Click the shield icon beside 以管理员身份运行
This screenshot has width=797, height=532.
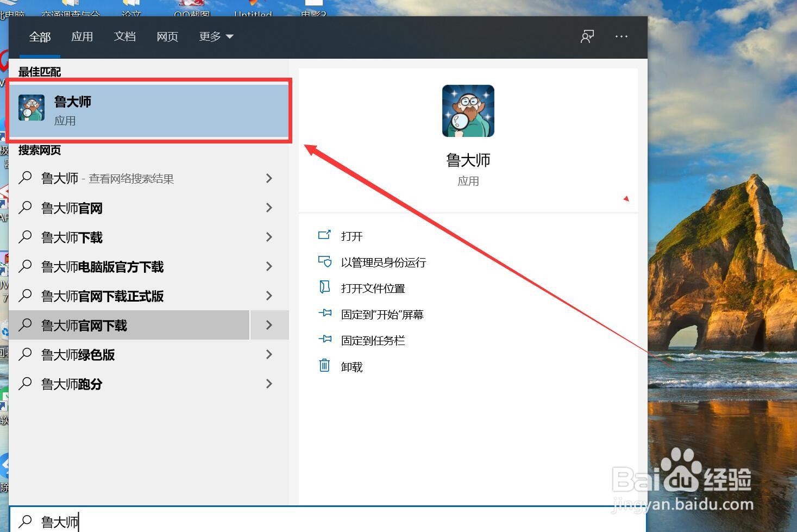click(324, 261)
